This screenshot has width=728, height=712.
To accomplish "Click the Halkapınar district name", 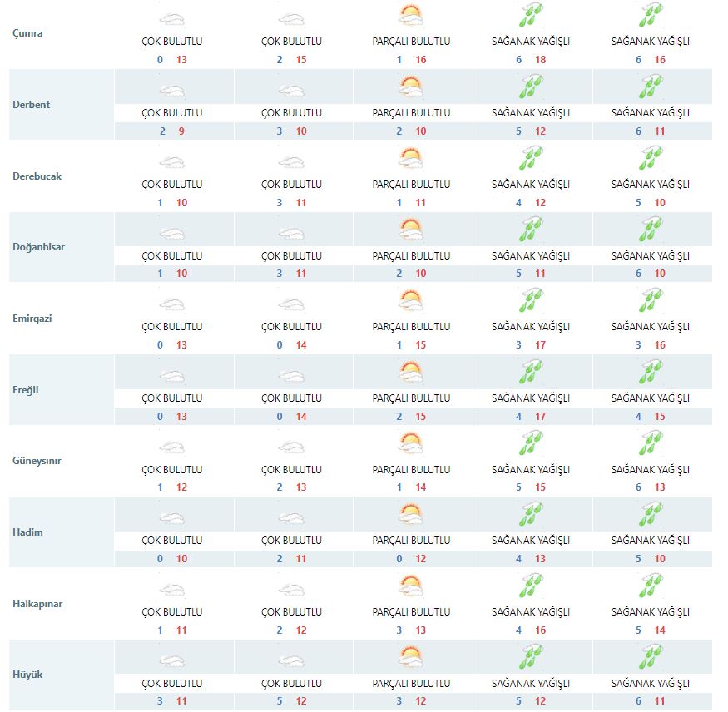I will [37, 604].
